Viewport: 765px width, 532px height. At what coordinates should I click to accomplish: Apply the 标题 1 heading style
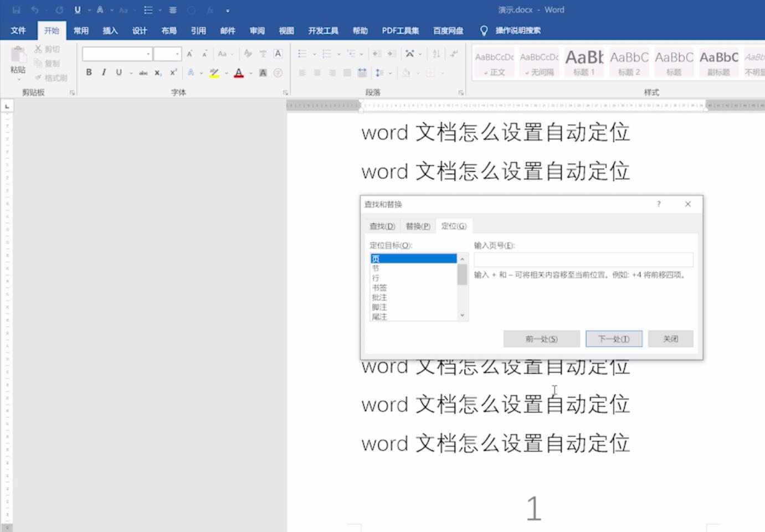point(584,62)
